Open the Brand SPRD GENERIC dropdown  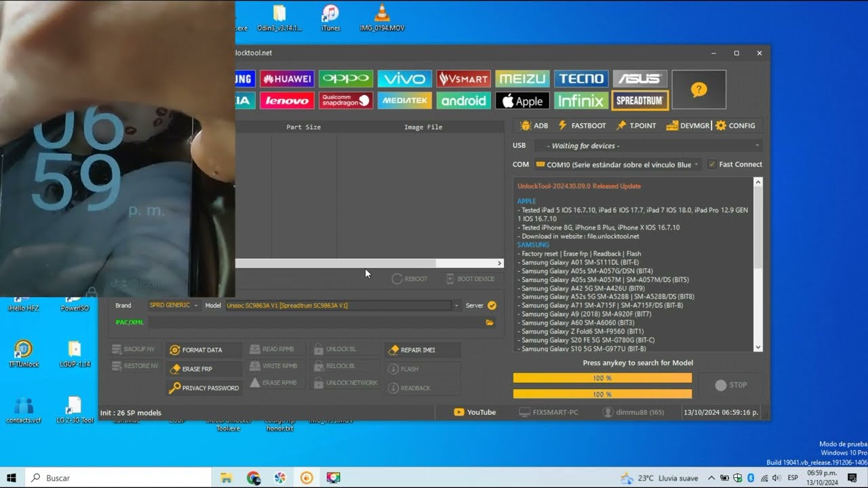(x=174, y=306)
